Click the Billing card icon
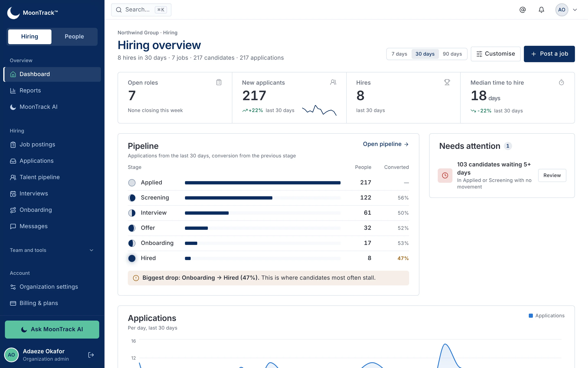 [13, 303]
